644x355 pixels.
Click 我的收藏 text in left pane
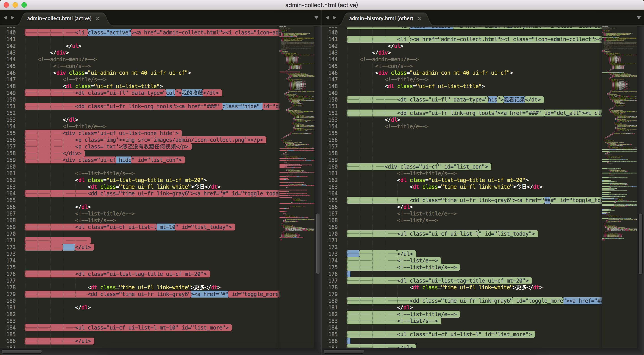click(x=192, y=93)
